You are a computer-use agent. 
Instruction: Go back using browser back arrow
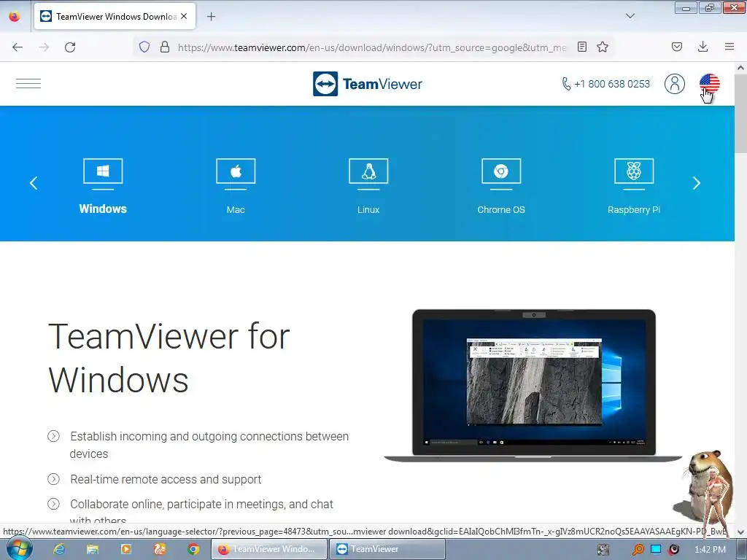[18, 47]
